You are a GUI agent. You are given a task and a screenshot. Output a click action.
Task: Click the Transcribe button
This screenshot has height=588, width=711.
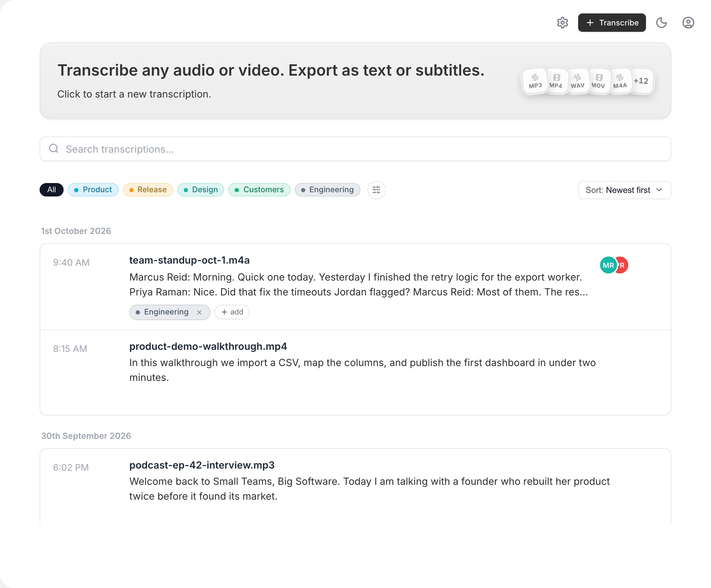(x=612, y=23)
